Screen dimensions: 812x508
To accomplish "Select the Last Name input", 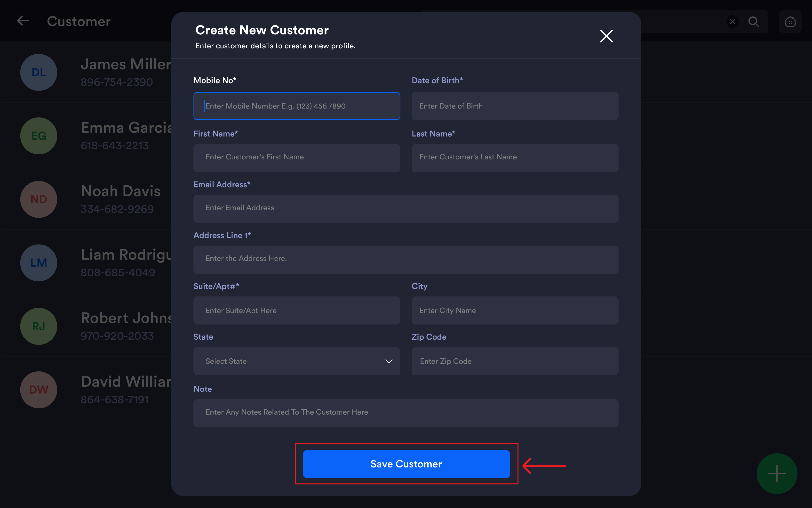I will [515, 158].
